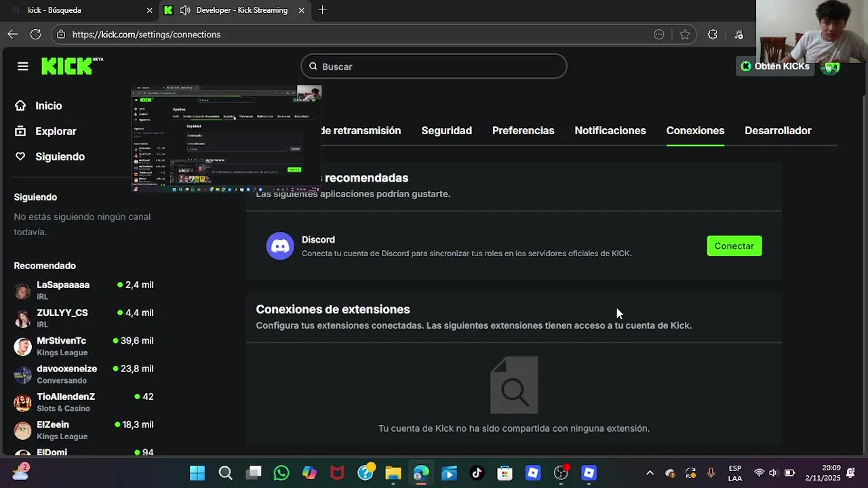Close the 'kick - Búsqueda' browser tab

tap(150, 10)
